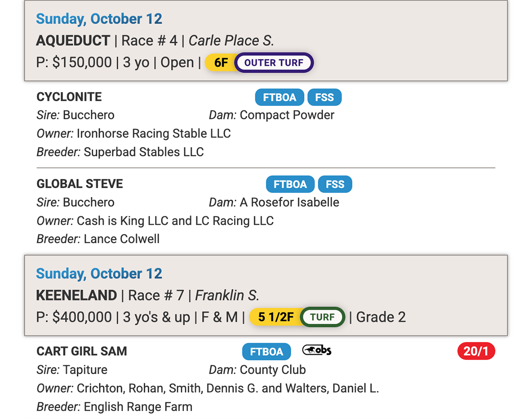The width and height of the screenshot is (532, 419).
Task: Click the AQUEDUCT track name
Action: click(73, 41)
